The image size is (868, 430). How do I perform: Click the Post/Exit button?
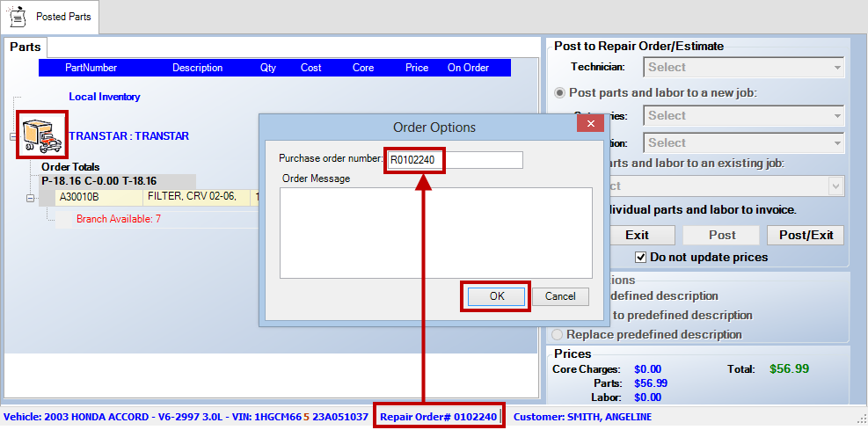(806, 235)
